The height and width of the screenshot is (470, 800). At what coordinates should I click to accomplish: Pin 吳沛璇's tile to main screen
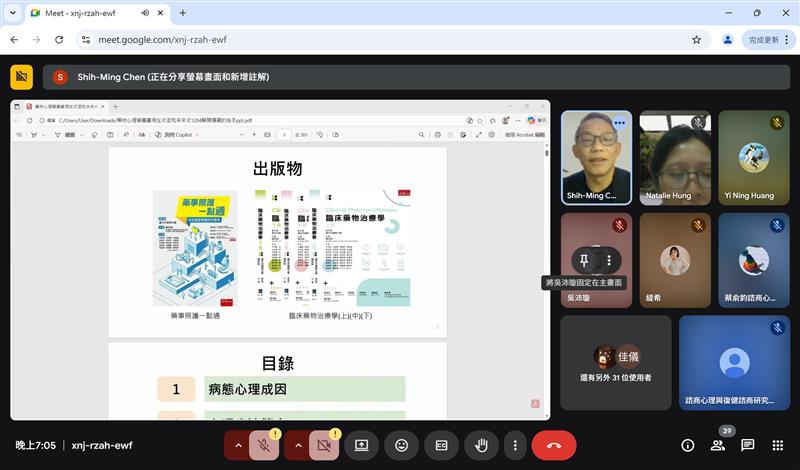[584, 259]
